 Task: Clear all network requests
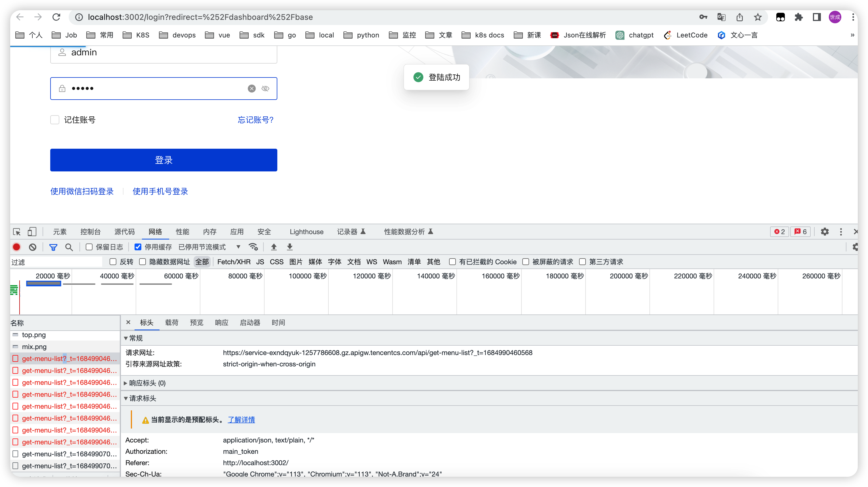32,247
